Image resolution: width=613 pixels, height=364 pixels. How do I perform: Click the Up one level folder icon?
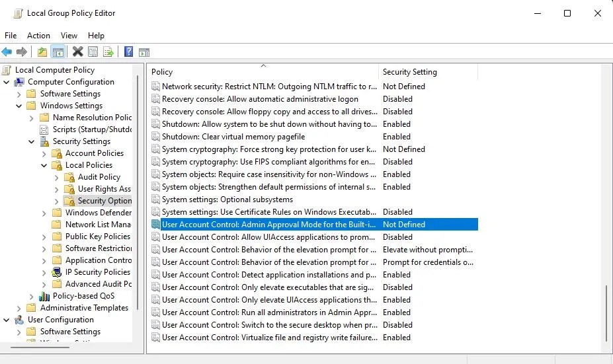coord(42,52)
